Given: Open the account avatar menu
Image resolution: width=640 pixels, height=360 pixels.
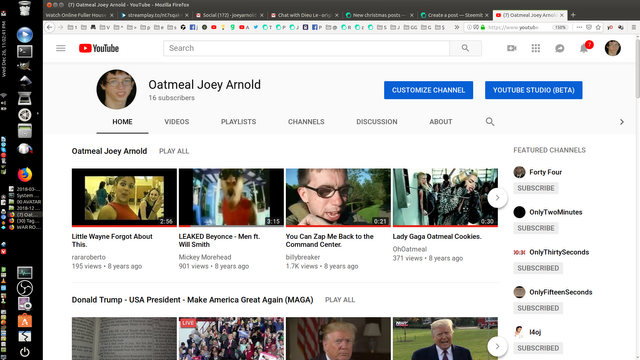Looking at the screenshot, I should point(612,48).
